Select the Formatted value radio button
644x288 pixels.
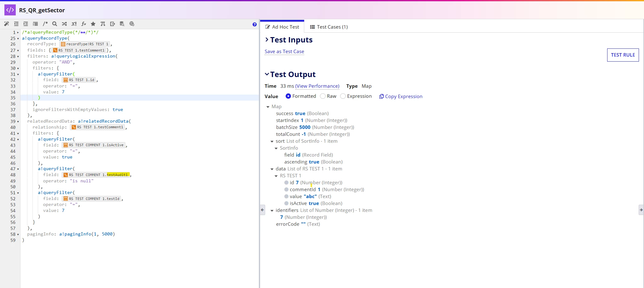288,96
